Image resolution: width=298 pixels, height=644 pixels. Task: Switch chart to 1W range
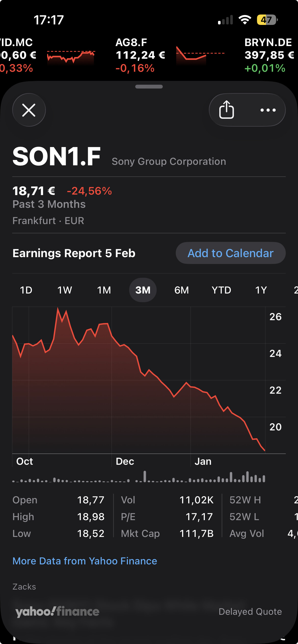[x=65, y=290]
